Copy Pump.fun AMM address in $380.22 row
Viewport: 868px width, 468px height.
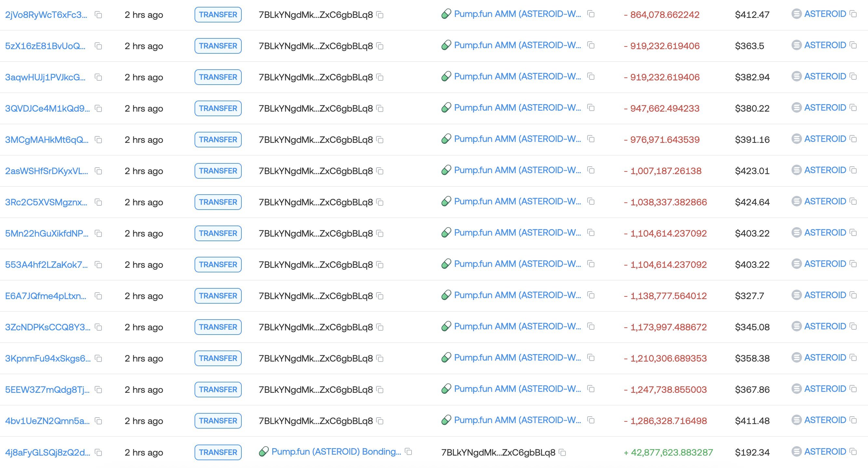point(591,107)
